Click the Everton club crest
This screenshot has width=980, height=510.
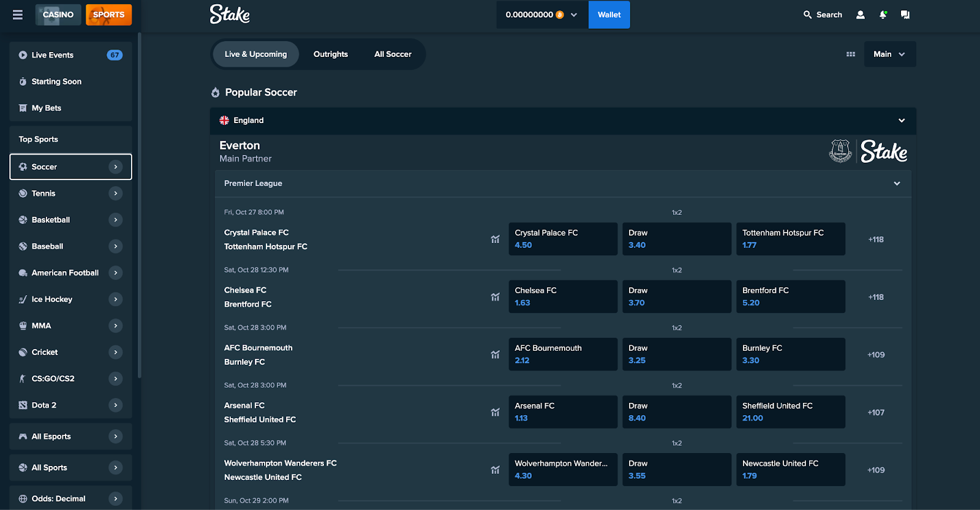(840, 151)
